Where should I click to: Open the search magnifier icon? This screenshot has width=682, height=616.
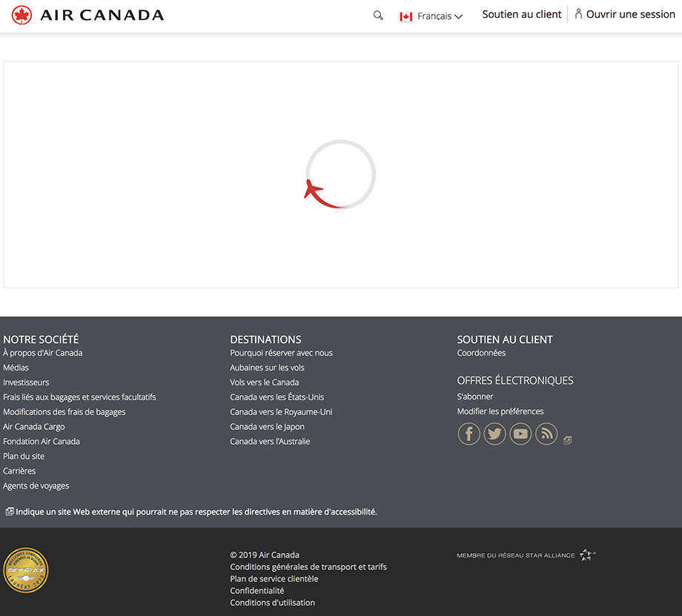click(378, 16)
